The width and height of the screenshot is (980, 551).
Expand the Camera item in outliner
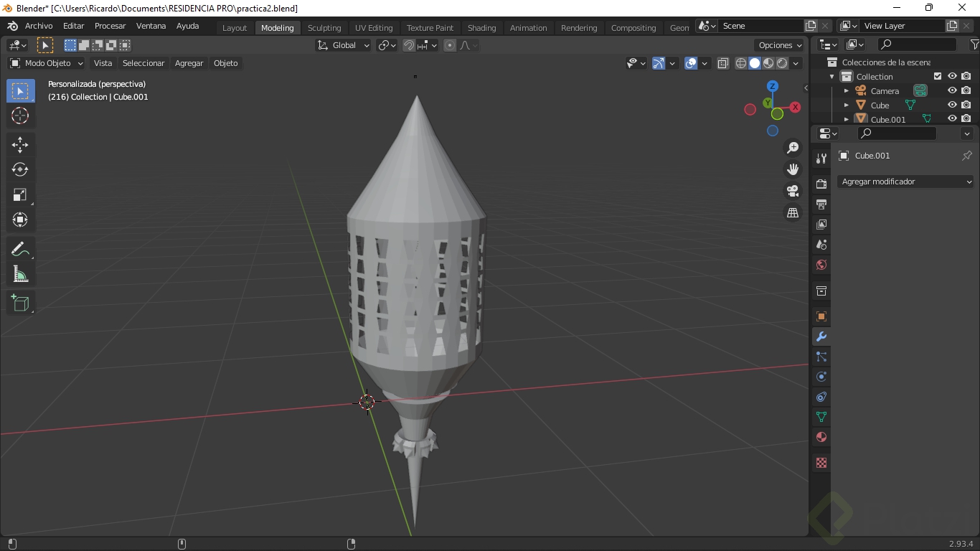point(846,91)
